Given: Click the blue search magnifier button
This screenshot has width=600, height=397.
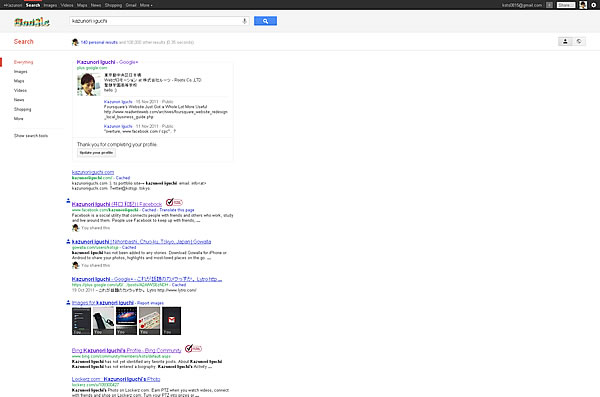Looking at the screenshot, I should coord(265,21).
